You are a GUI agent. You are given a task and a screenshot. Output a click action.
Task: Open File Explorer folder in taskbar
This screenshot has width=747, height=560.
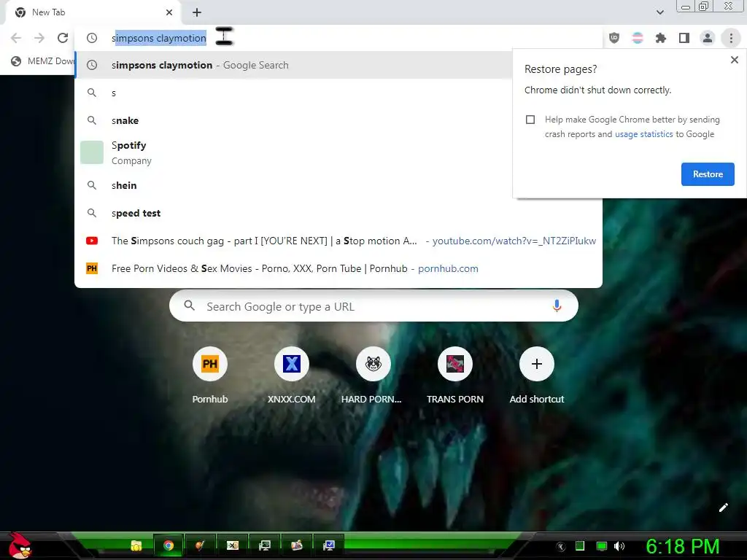click(136, 545)
